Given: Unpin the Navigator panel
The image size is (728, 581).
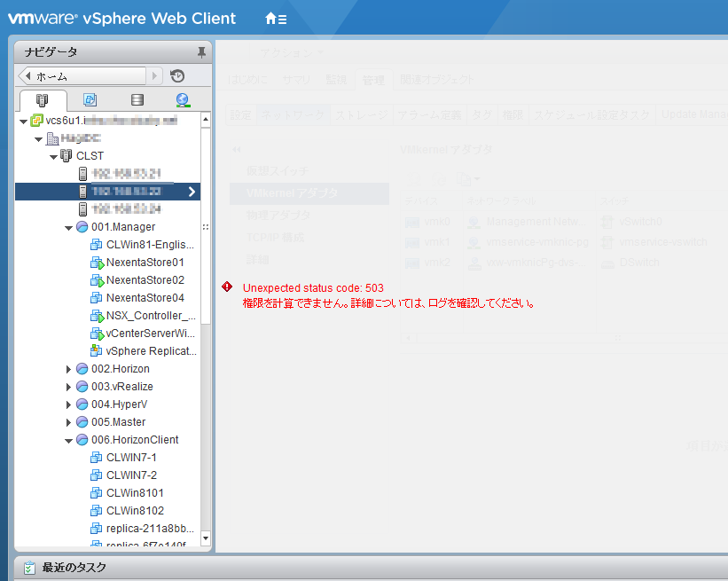Looking at the screenshot, I should coord(201,51).
